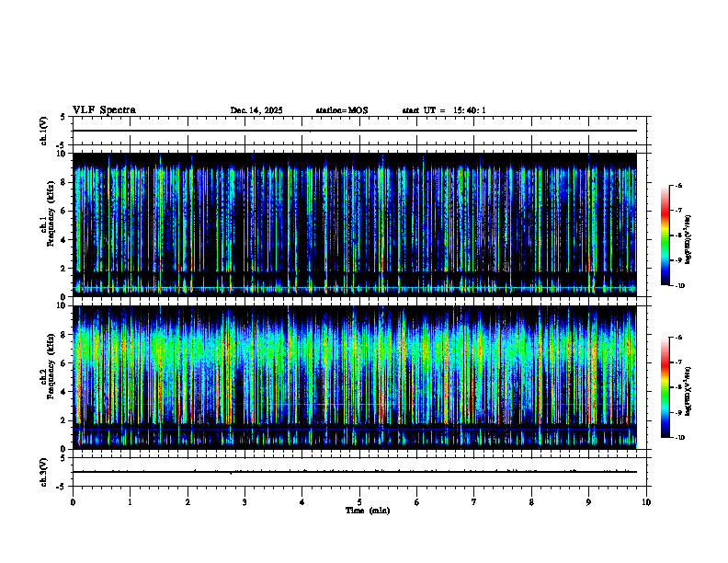Select the date "Dec. 14, 2025"
Screen dimensions: 728x563
click(256, 110)
